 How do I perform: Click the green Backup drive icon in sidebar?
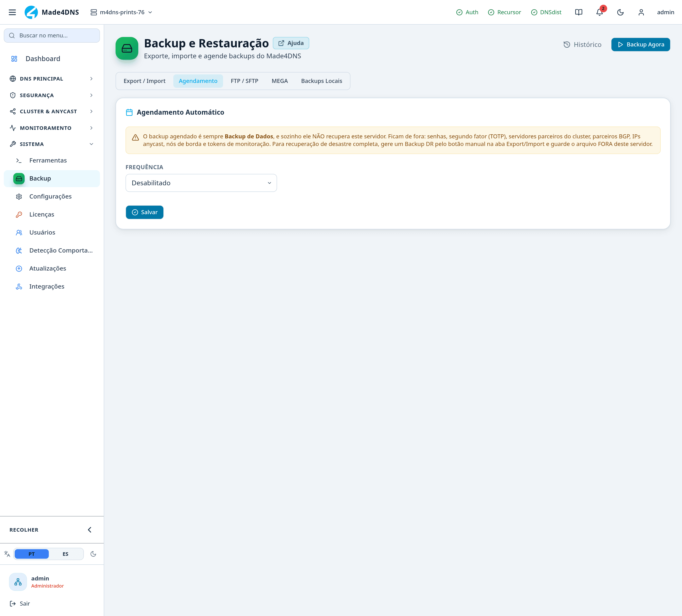pyautogui.click(x=19, y=178)
